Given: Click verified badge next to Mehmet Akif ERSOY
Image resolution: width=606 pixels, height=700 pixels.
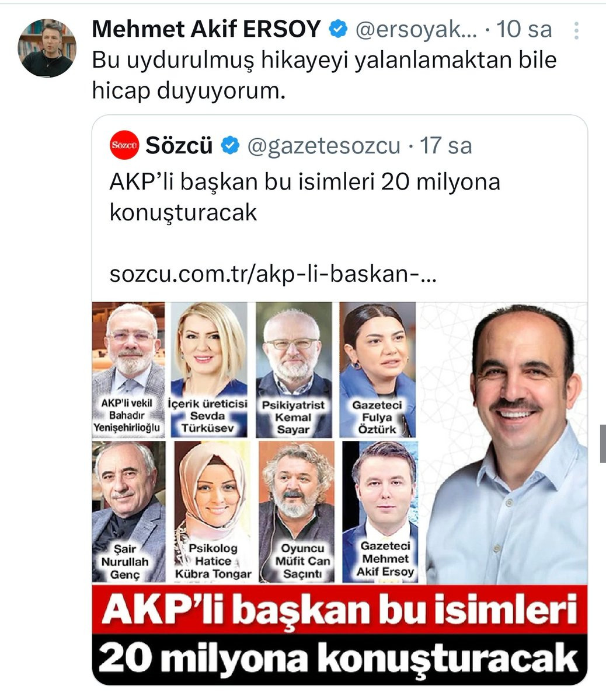Looking at the screenshot, I should coord(337,29).
